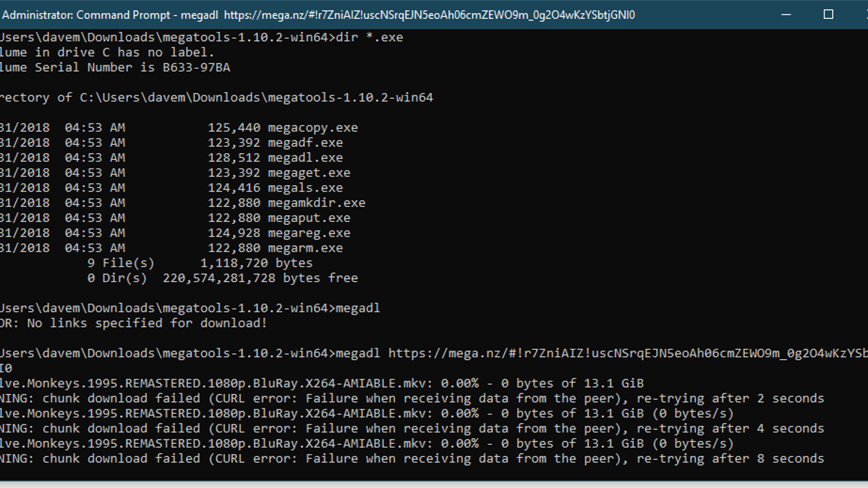
Task: Click the "220,574,281,728 bytes free" text
Action: coord(260,278)
